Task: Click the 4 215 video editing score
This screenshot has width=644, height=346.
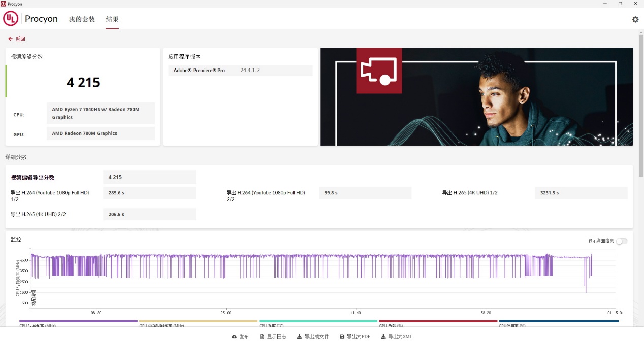Action: point(83,82)
